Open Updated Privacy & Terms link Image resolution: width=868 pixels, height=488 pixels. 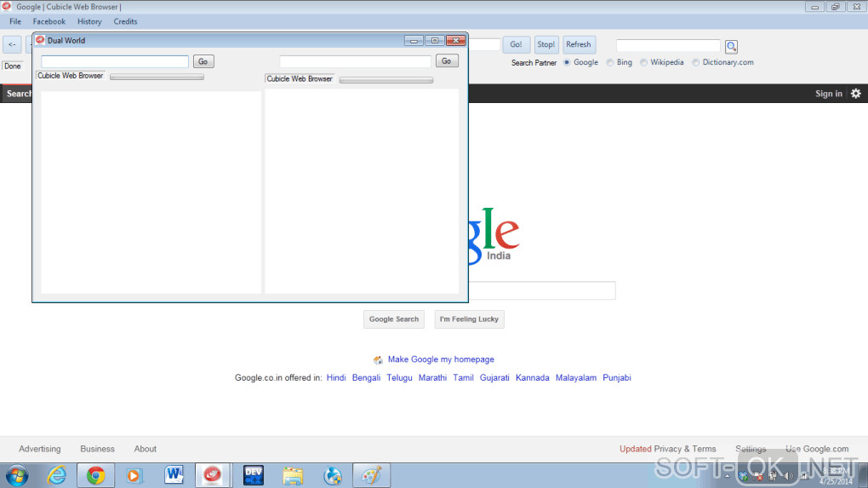[x=668, y=449]
